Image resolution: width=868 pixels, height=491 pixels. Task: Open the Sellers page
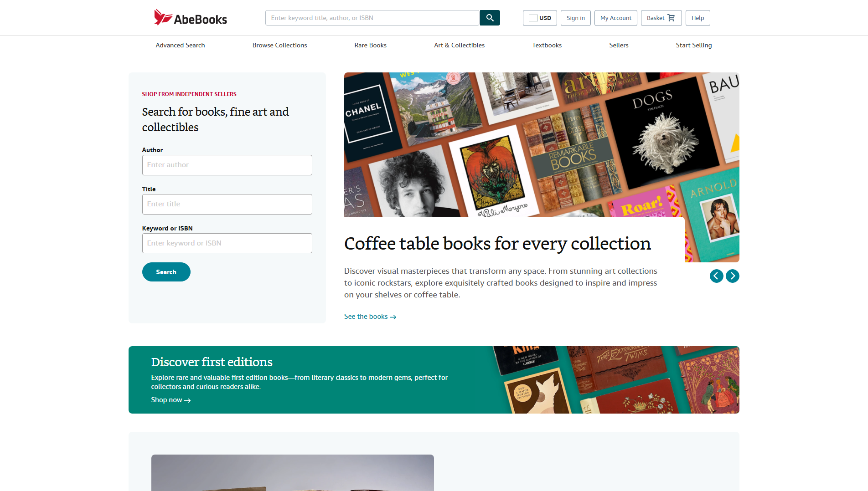pyautogui.click(x=619, y=45)
